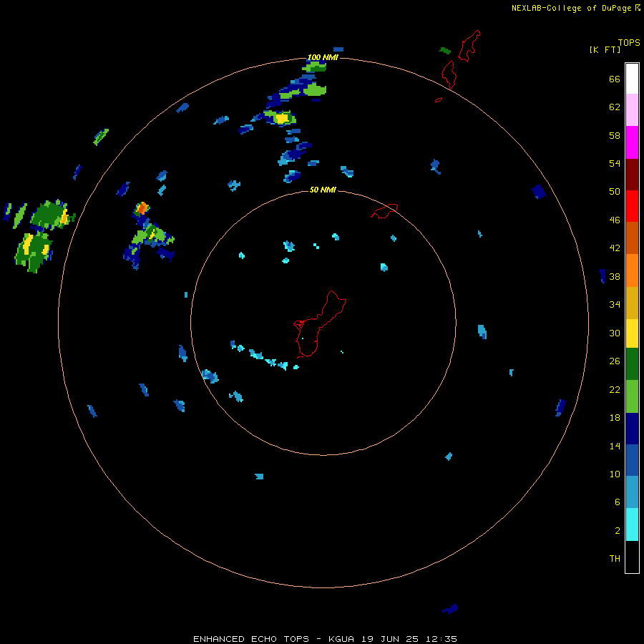Click the legend value 2
The width and height of the screenshot is (644, 644).
[x=618, y=531]
